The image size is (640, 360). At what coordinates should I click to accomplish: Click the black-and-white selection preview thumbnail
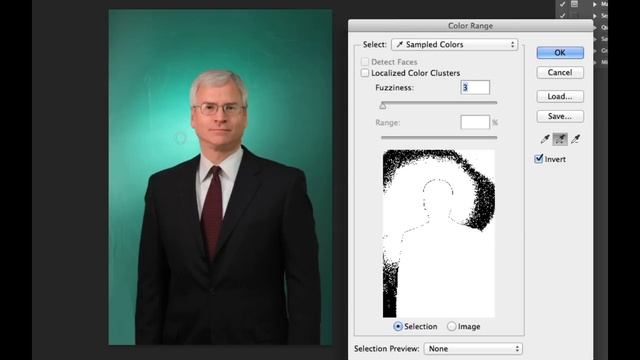tap(439, 233)
